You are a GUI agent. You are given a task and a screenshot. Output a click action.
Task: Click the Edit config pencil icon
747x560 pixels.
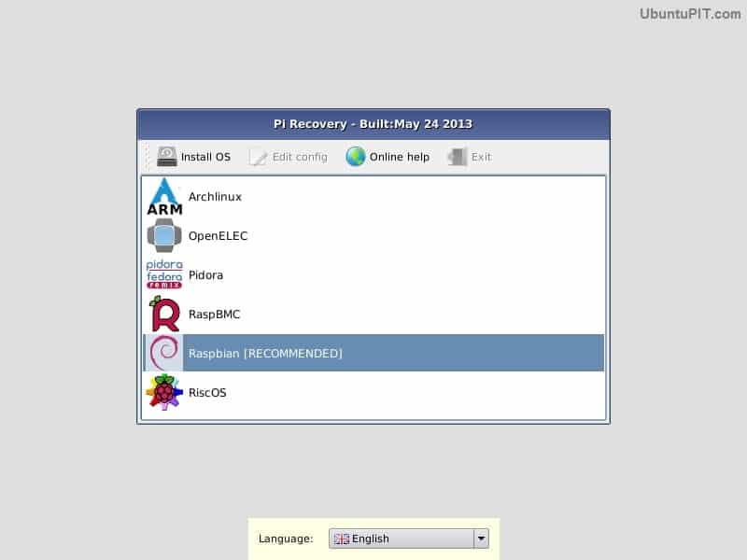click(x=258, y=157)
